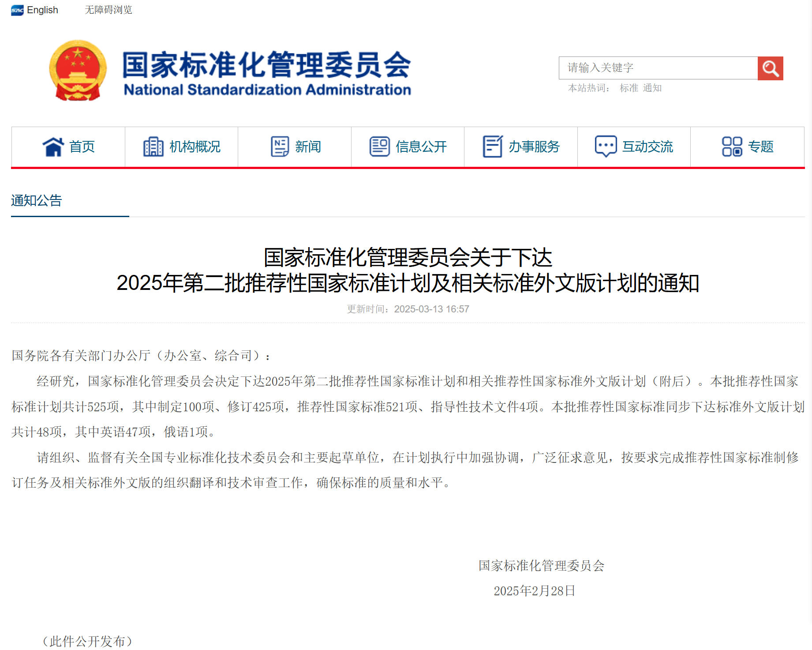The height and width of the screenshot is (650, 812).
Task: Click the update time 2025-03-13 16:57
Action: [x=408, y=309]
